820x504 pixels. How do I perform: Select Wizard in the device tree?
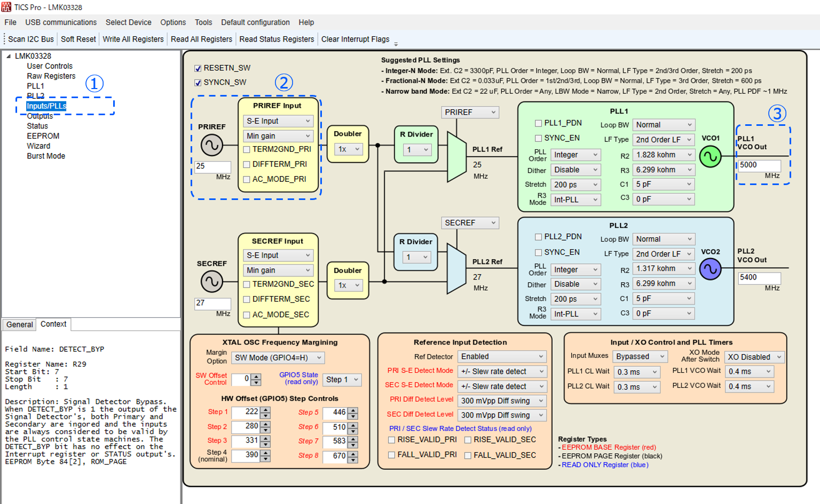point(38,146)
